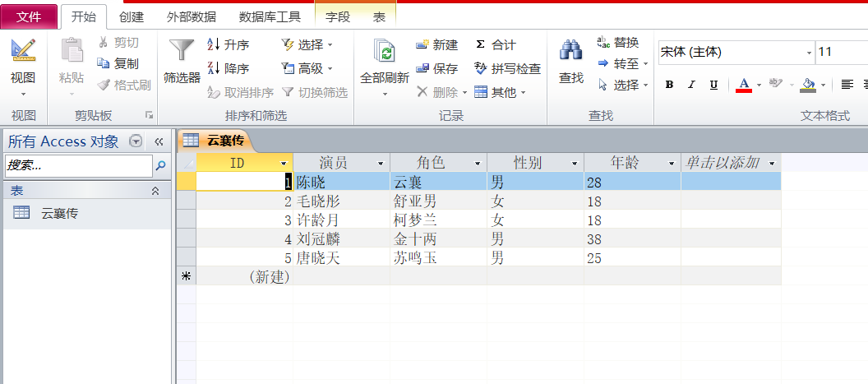Click the navigation pane 搜索 box

pyautogui.click(x=78, y=165)
